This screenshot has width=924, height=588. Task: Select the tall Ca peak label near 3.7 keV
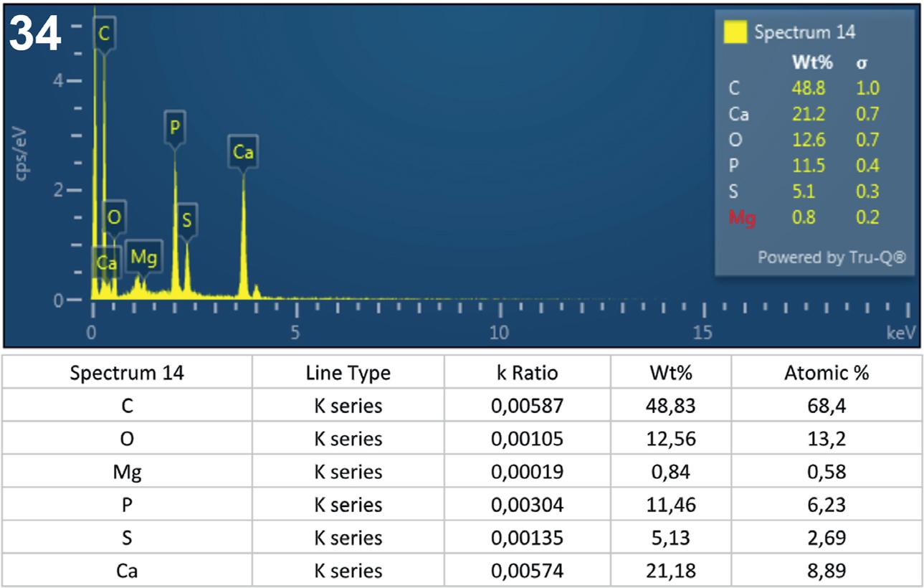coord(243,153)
